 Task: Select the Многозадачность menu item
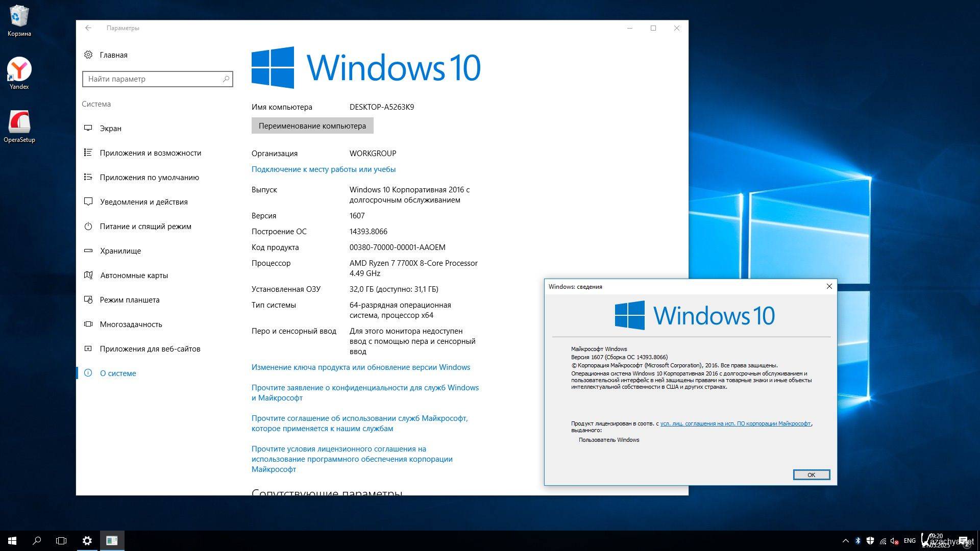point(131,324)
